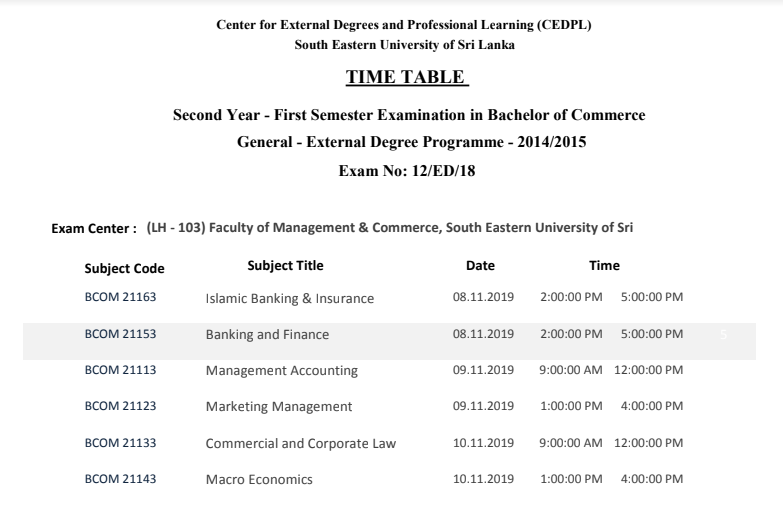This screenshot has height=517, width=783.
Task: Select BCOM 21123 subject code
Action: tap(120, 406)
